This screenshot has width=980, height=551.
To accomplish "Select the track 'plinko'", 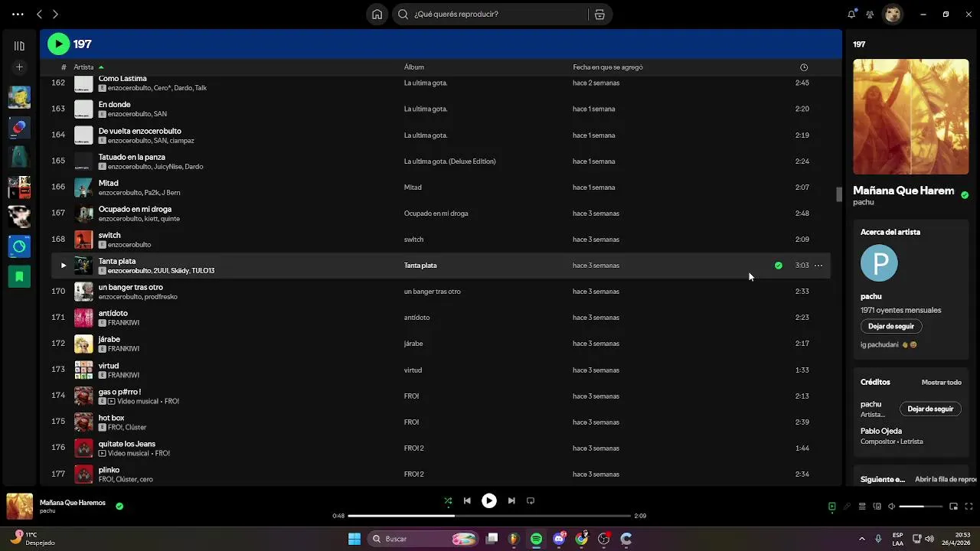I will pyautogui.click(x=109, y=470).
